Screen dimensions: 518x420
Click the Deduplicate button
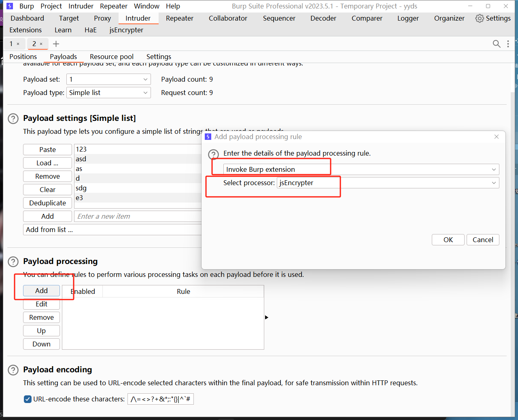(x=47, y=203)
